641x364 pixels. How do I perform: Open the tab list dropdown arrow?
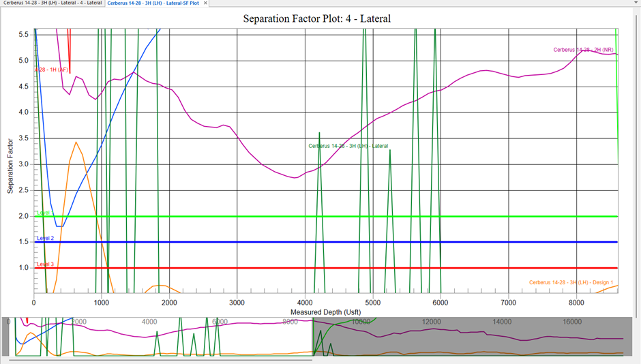[x=634, y=3]
